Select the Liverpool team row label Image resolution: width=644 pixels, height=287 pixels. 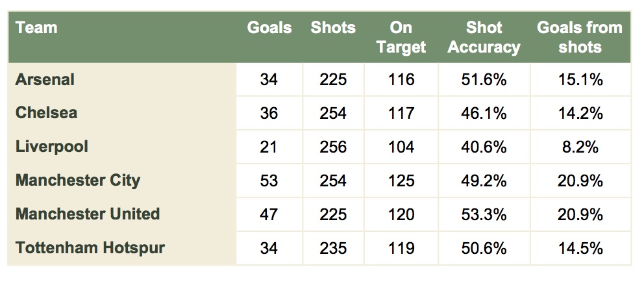coord(52,147)
